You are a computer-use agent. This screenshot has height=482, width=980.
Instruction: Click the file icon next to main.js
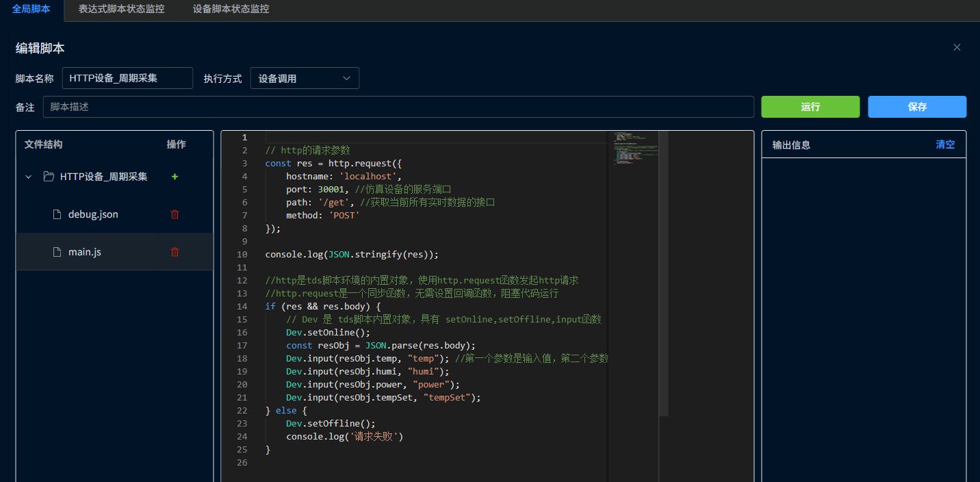(x=57, y=252)
